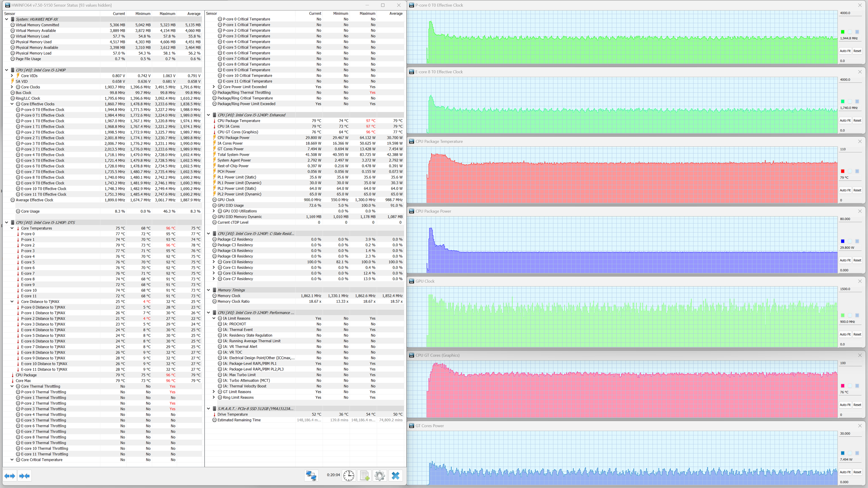Click Auto Fit on CPU Package Temperature graph

point(845,190)
